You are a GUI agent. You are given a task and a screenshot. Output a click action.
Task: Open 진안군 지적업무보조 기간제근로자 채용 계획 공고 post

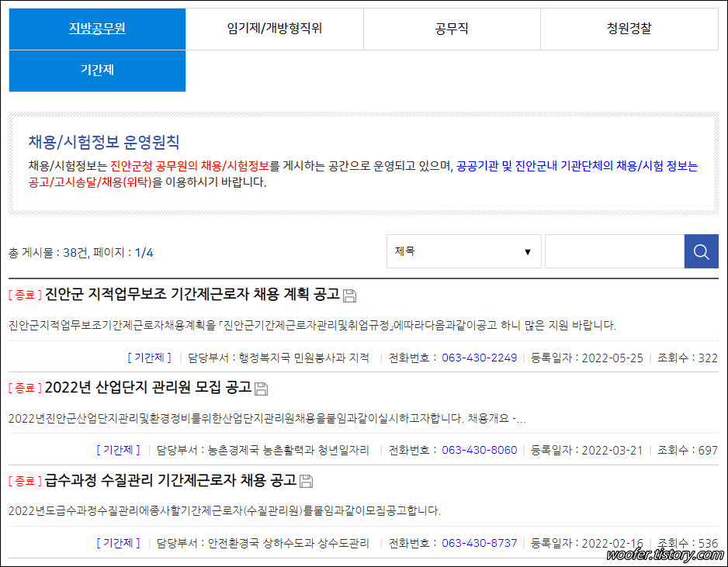pyautogui.click(x=192, y=294)
